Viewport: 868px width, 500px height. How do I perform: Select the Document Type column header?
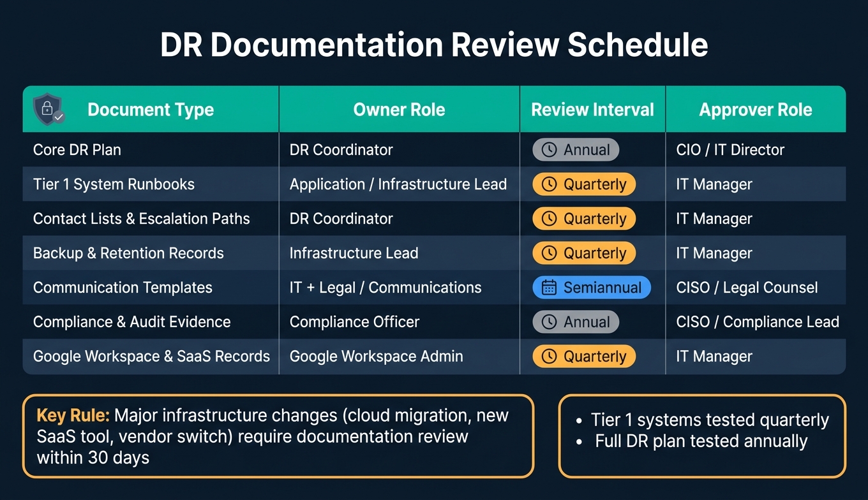tap(151, 110)
